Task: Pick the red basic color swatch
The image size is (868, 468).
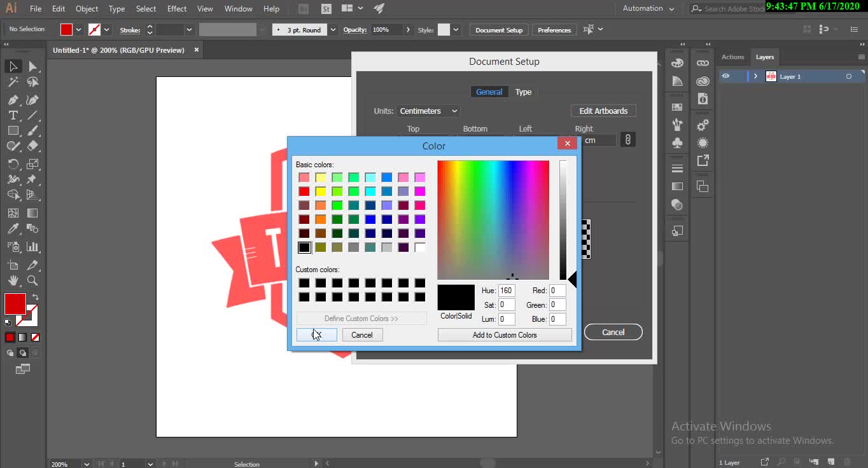Action: 304,191
